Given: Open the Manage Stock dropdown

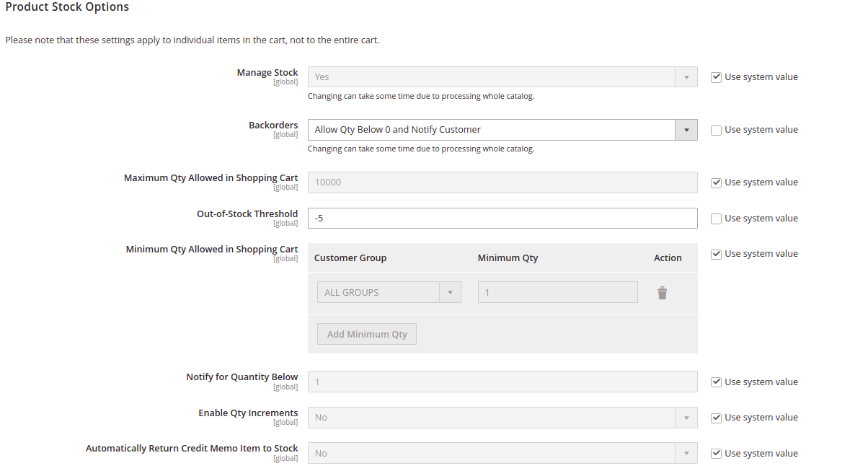Looking at the screenshot, I should pos(686,76).
